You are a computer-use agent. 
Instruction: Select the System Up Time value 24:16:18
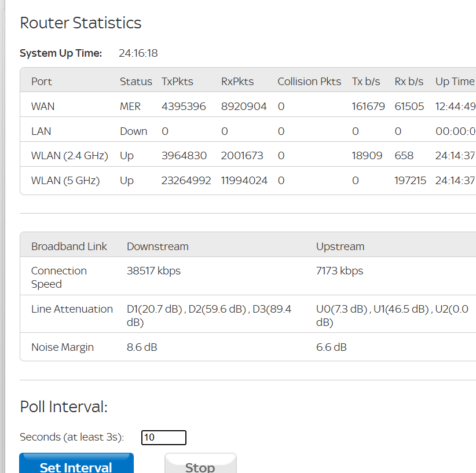(x=138, y=53)
